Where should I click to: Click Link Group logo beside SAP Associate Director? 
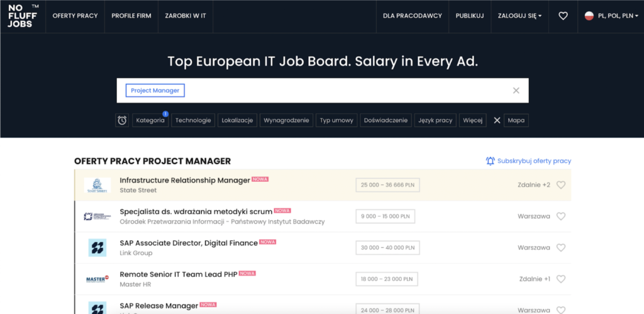click(x=97, y=248)
